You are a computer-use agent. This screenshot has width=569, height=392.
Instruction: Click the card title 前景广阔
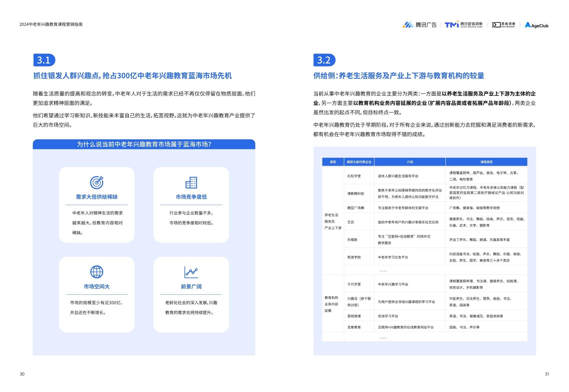(191, 286)
